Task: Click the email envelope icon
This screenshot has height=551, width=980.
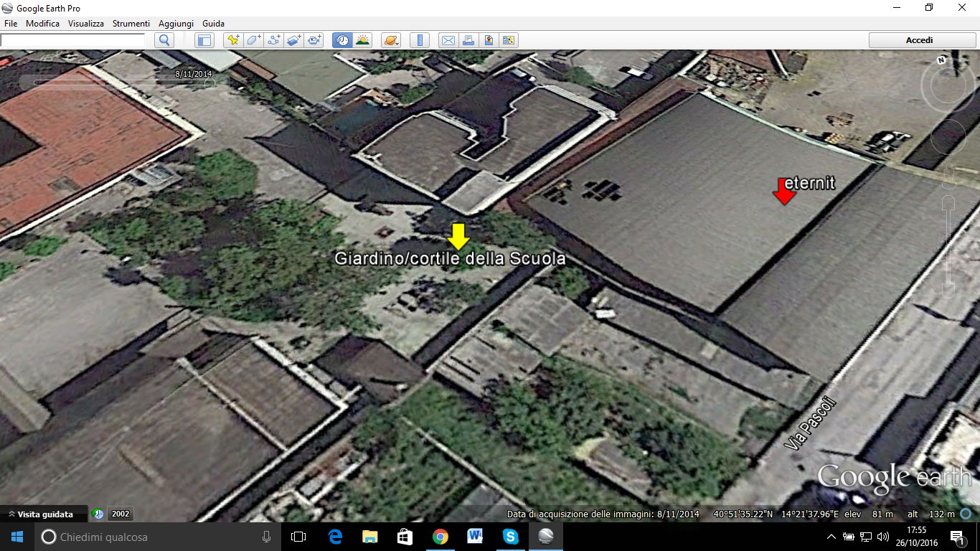Action: (448, 40)
